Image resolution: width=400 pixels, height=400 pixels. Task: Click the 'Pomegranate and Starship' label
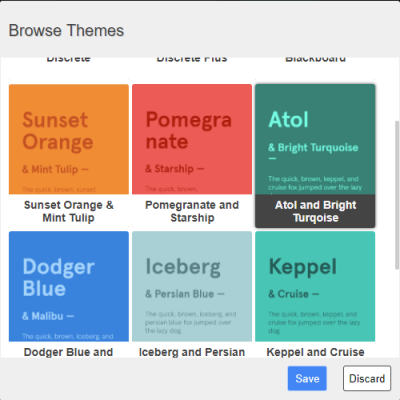(x=192, y=211)
